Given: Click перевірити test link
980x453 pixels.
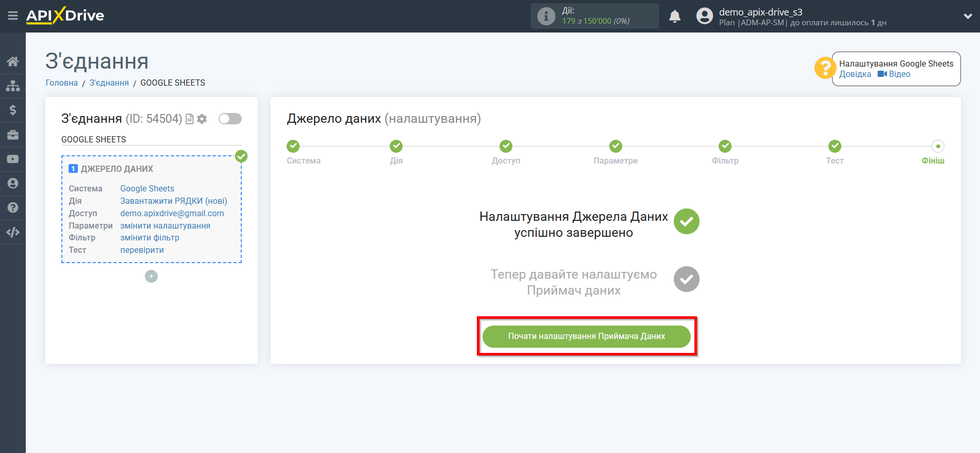Looking at the screenshot, I should point(142,250).
